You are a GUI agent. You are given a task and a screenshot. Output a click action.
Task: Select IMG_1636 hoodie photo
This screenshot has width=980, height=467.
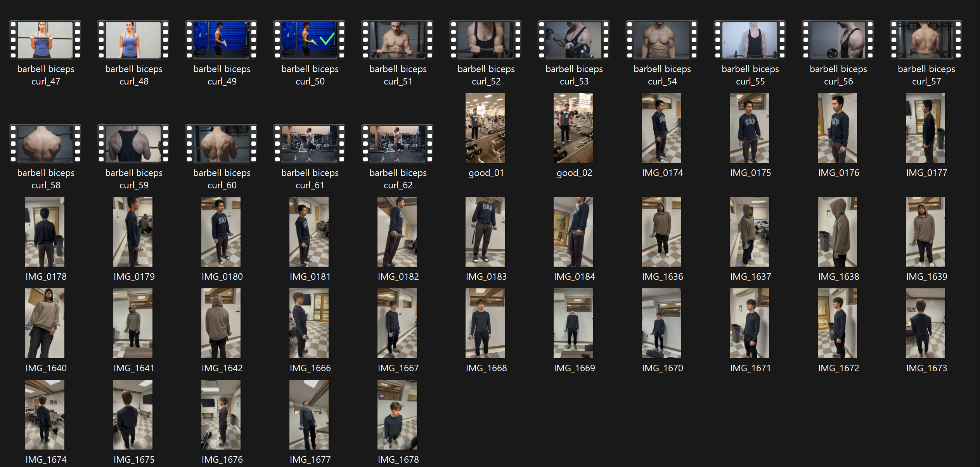[x=661, y=232]
